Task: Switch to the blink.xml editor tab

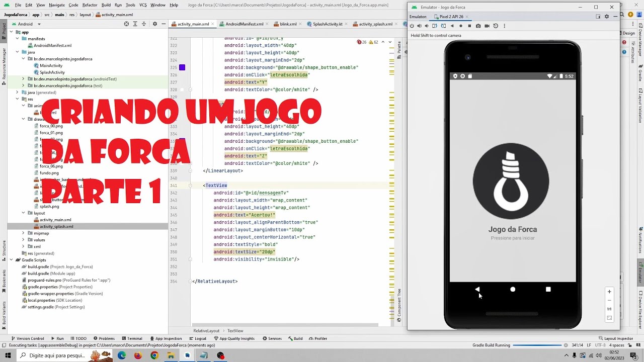Action: click(288, 24)
